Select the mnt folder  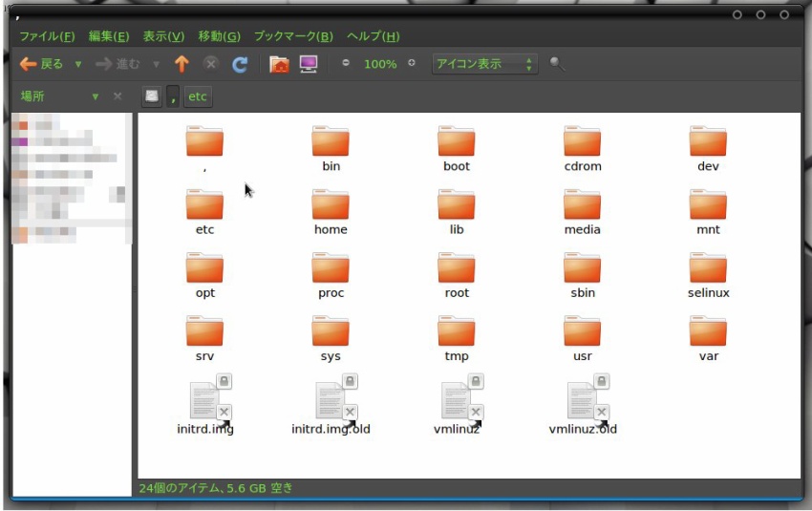tap(708, 205)
